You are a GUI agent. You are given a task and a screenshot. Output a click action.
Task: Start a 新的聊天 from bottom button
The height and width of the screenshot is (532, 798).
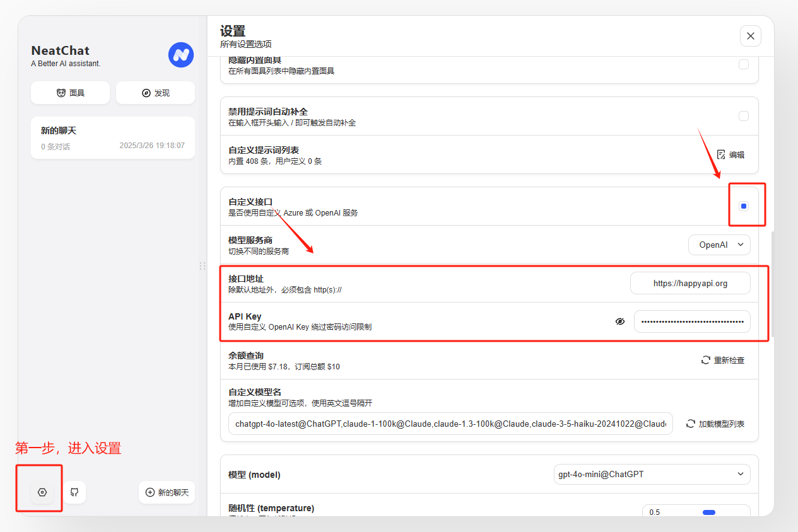(167, 492)
